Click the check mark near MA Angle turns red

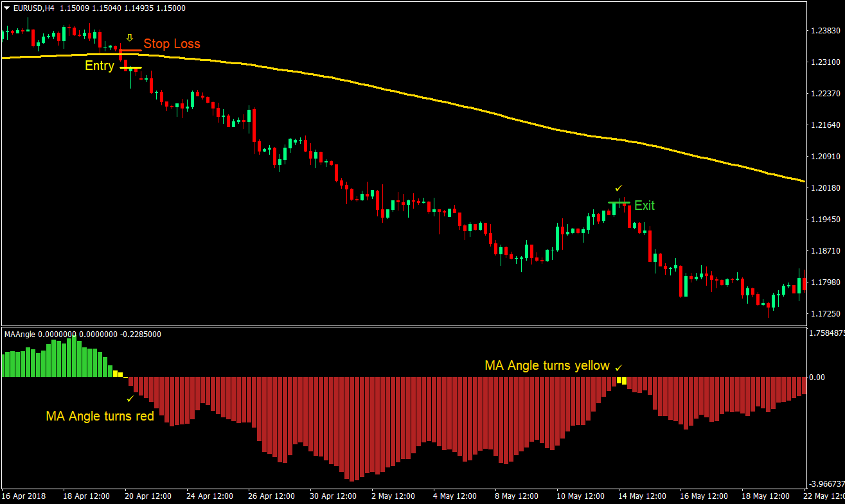(130, 398)
